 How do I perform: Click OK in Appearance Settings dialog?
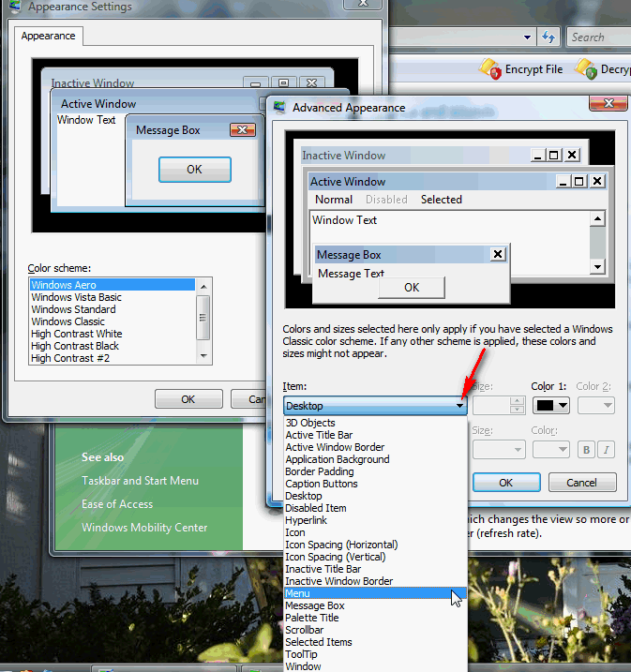point(188,399)
